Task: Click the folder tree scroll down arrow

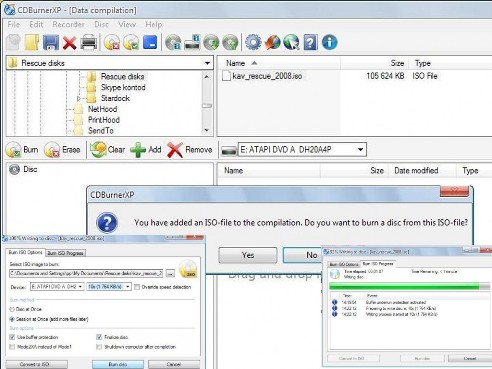Action: pos(207,130)
